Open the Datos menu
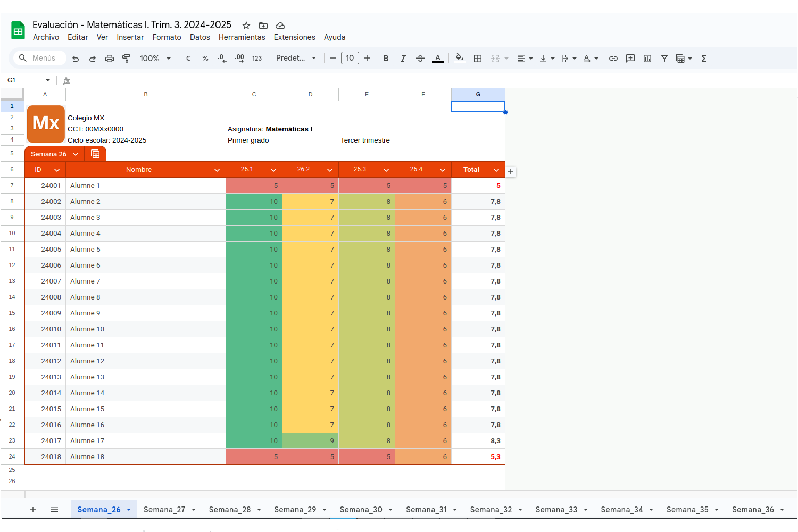Screen dimensions: 798x532 coord(200,37)
